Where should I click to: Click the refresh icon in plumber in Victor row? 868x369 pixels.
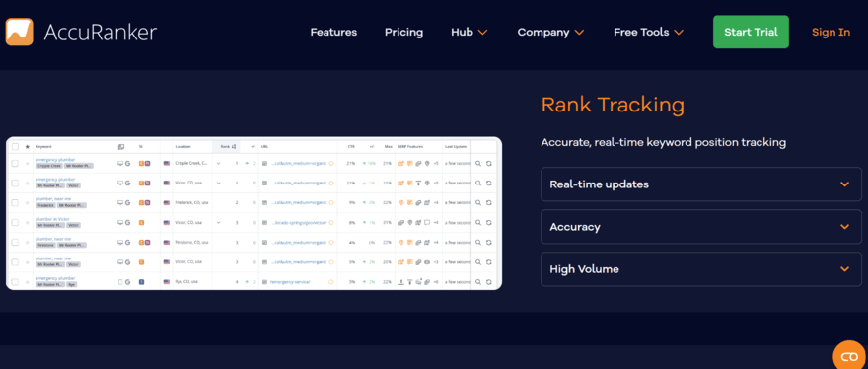[489, 223]
